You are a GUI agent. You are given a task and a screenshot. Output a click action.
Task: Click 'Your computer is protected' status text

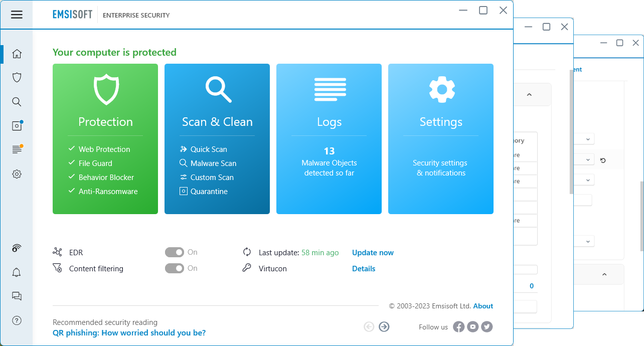coord(114,52)
